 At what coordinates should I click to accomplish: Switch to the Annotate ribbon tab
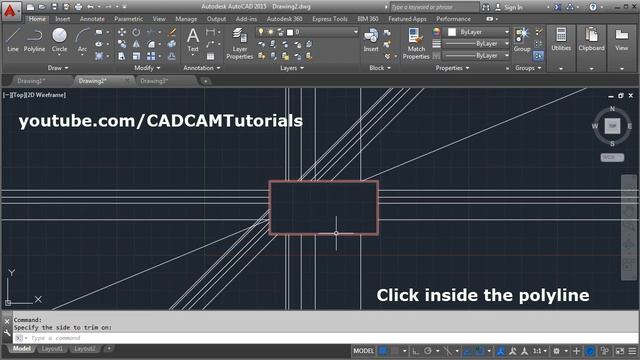click(x=92, y=19)
